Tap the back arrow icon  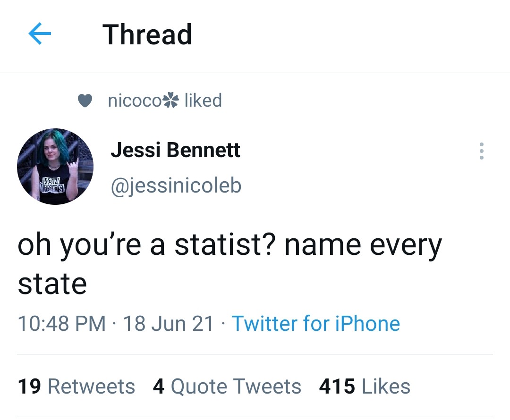(x=40, y=33)
